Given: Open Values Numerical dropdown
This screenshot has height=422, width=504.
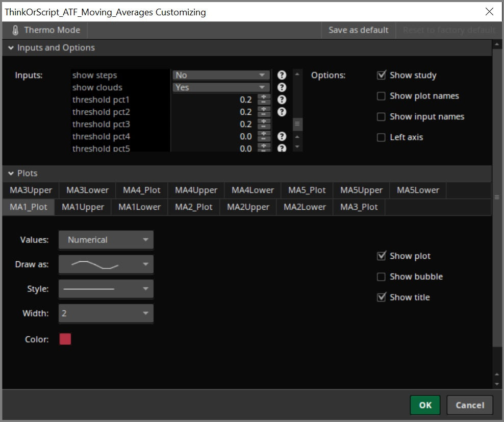Looking at the screenshot, I should (106, 240).
